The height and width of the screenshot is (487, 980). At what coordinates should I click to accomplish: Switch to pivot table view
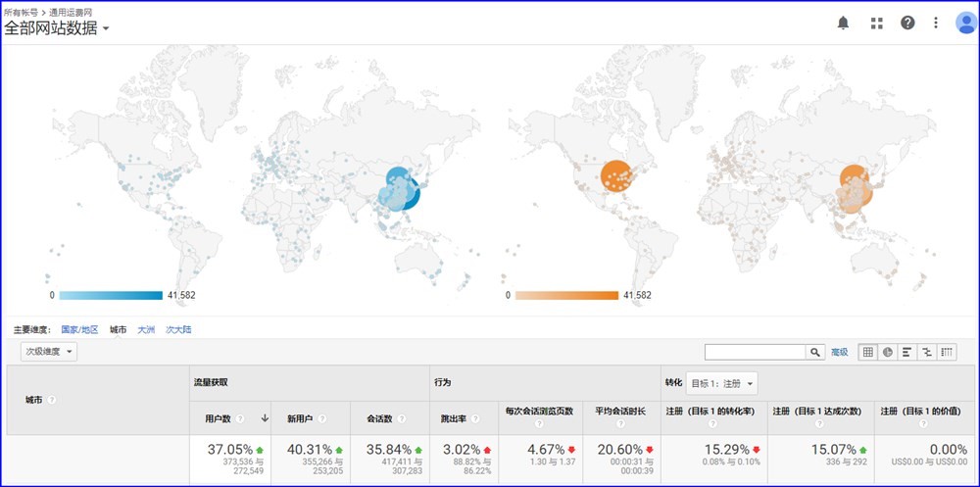[947, 352]
